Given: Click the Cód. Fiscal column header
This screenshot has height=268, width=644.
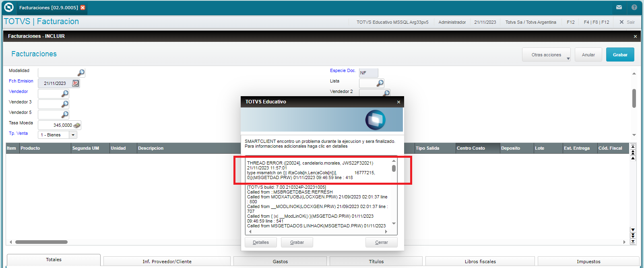Looking at the screenshot, I should click(x=613, y=148).
